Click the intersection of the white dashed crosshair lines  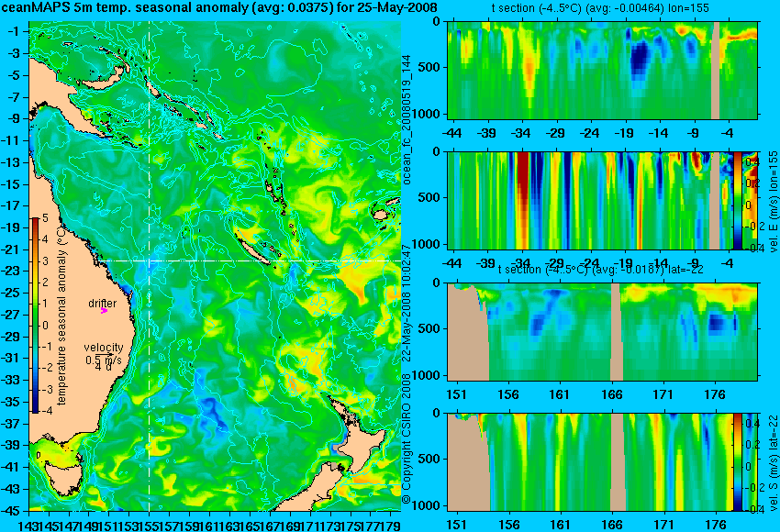pos(150,260)
